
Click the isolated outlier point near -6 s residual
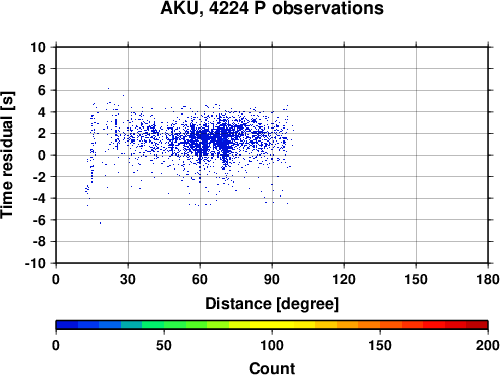100,223
